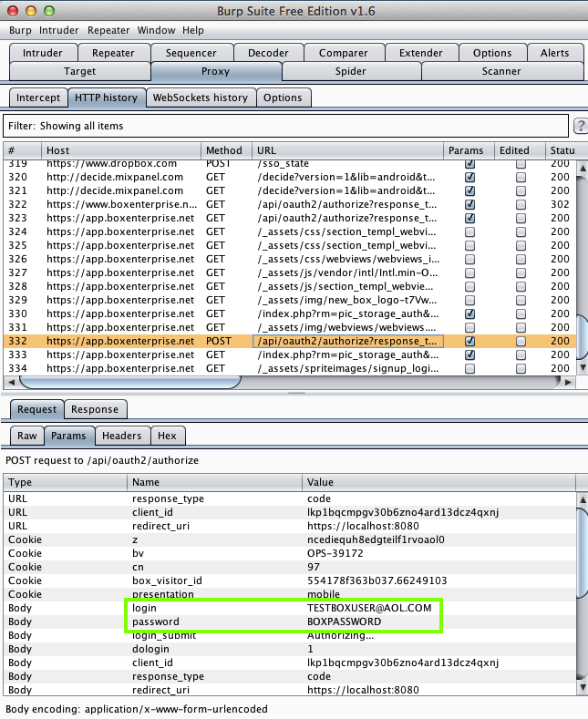
Task: Click the green zoom window button
Action: point(49,11)
